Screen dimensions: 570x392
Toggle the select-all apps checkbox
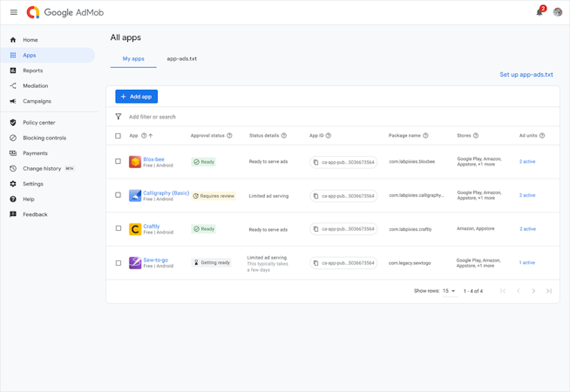118,136
